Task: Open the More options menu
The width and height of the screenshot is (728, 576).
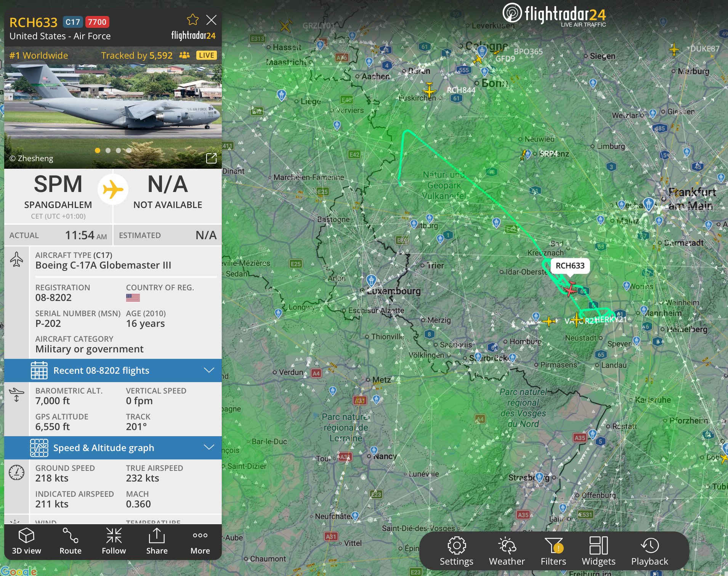Action: pyautogui.click(x=200, y=541)
